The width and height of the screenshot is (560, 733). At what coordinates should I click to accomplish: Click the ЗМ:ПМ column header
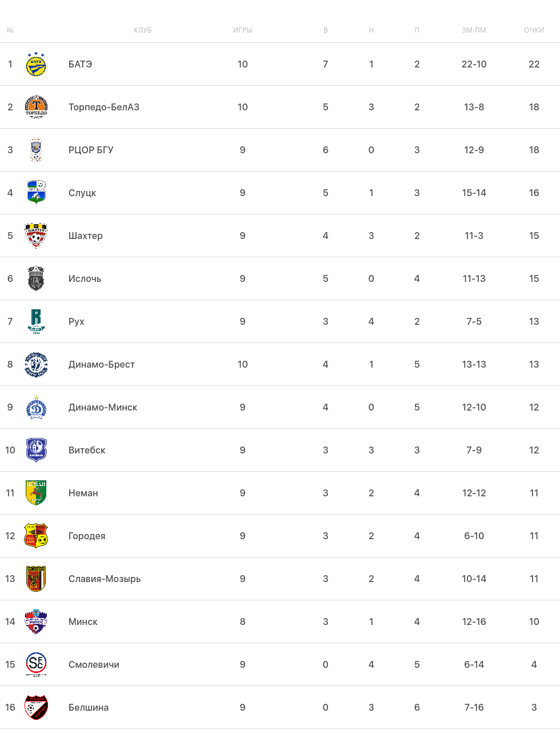click(474, 30)
